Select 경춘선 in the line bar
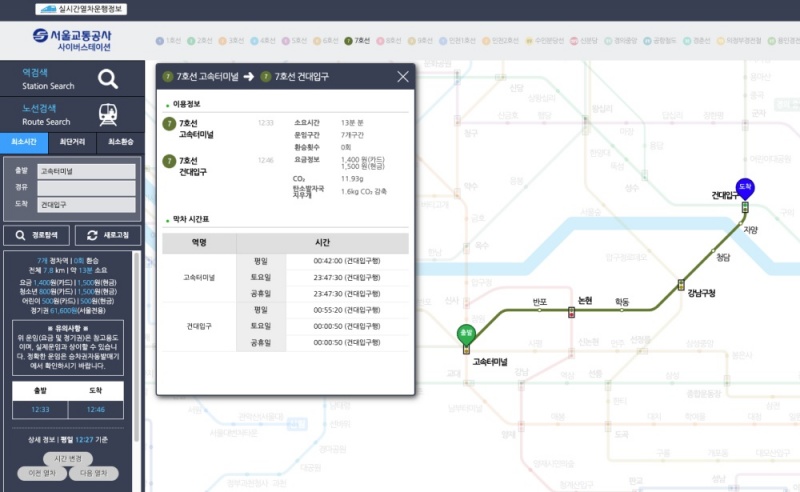The width and height of the screenshot is (800, 492). (x=697, y=41)
